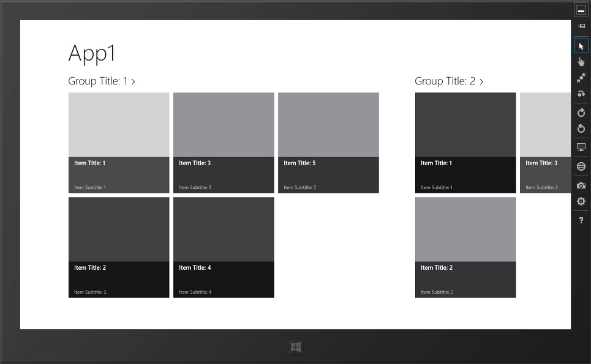Screen dimensions: 591x364
Task: Open the Group Title: 1 header
Action: (102, 81)
